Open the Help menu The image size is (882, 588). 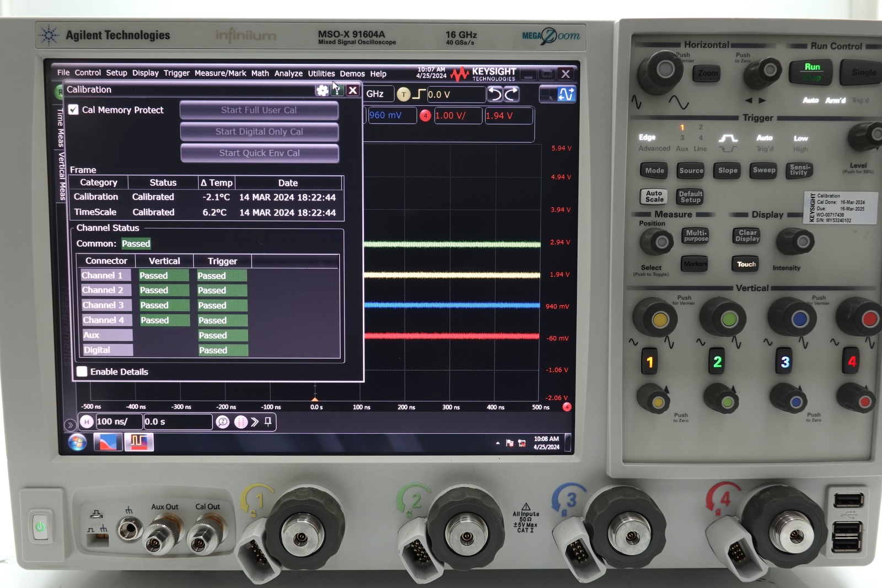[x=378, y=74]
